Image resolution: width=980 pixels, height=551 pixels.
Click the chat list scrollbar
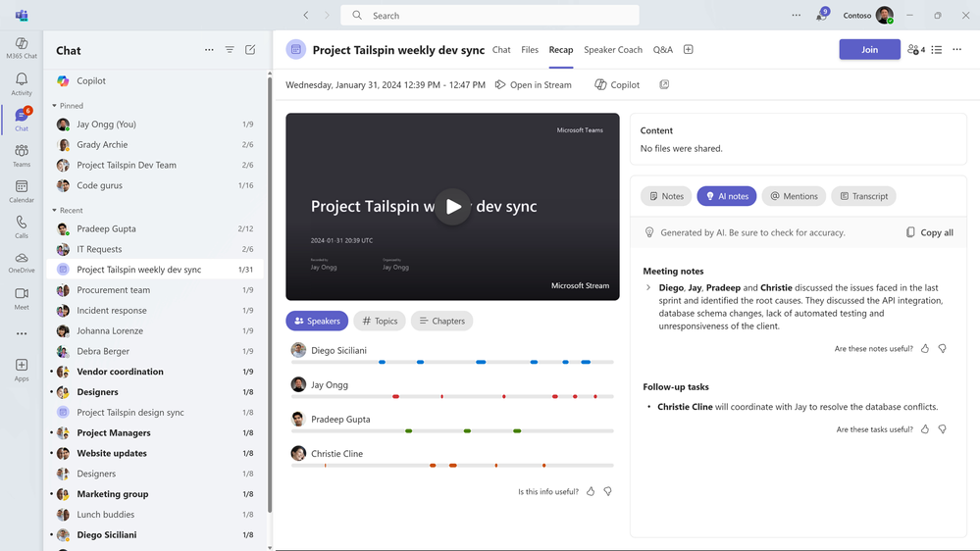click(270, 293)
